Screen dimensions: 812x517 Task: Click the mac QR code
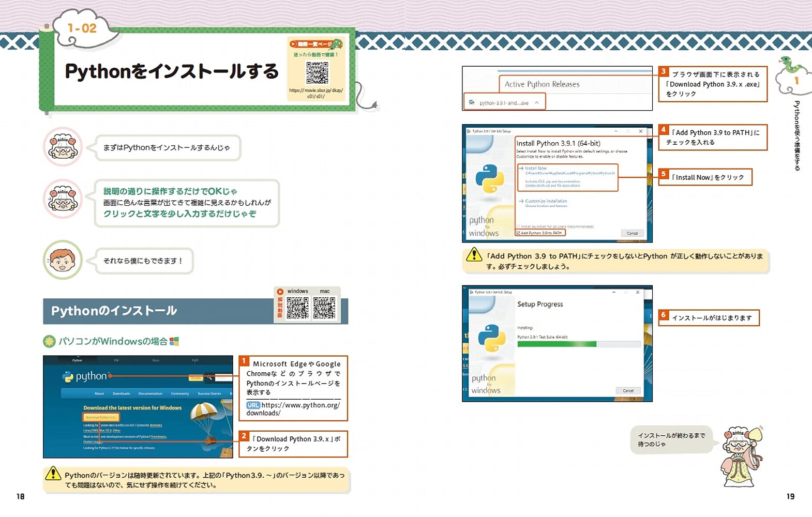pyautogui.click(x=324, y=308)
